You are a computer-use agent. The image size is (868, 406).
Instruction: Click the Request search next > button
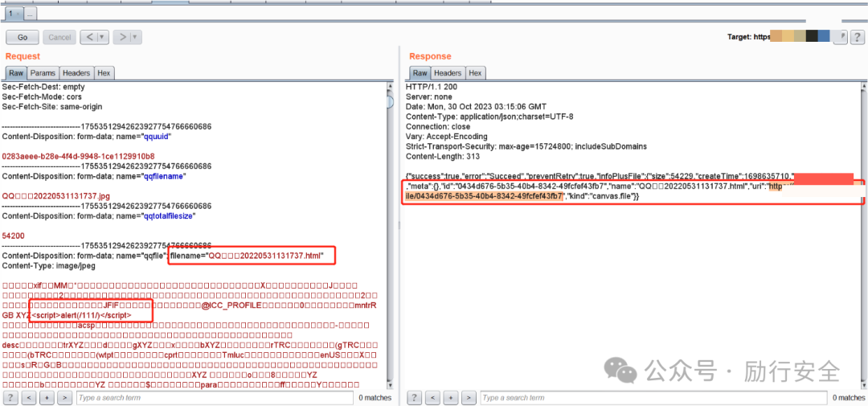pos(65,398)
